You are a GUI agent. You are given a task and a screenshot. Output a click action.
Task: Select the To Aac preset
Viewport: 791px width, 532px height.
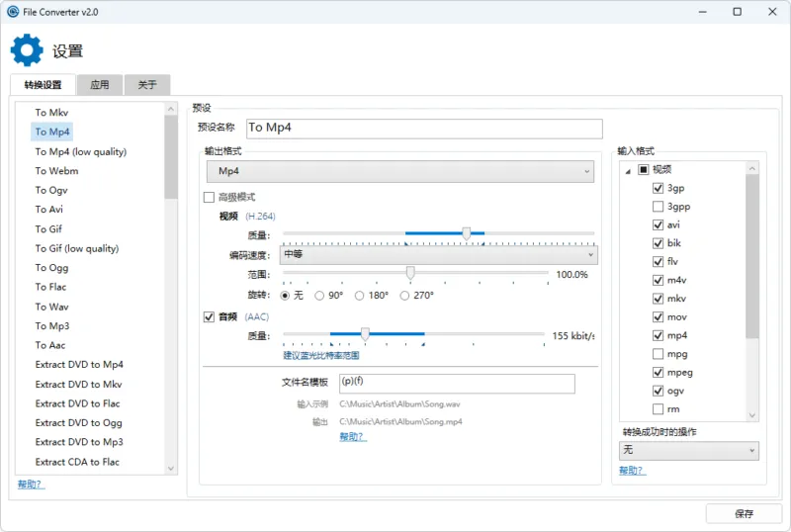pyautogui.click(x=50, y=345)
